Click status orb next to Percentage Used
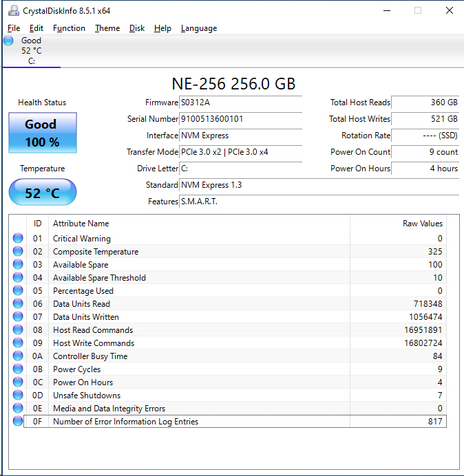Screen dimensions: 464x476 click(18, 291)
